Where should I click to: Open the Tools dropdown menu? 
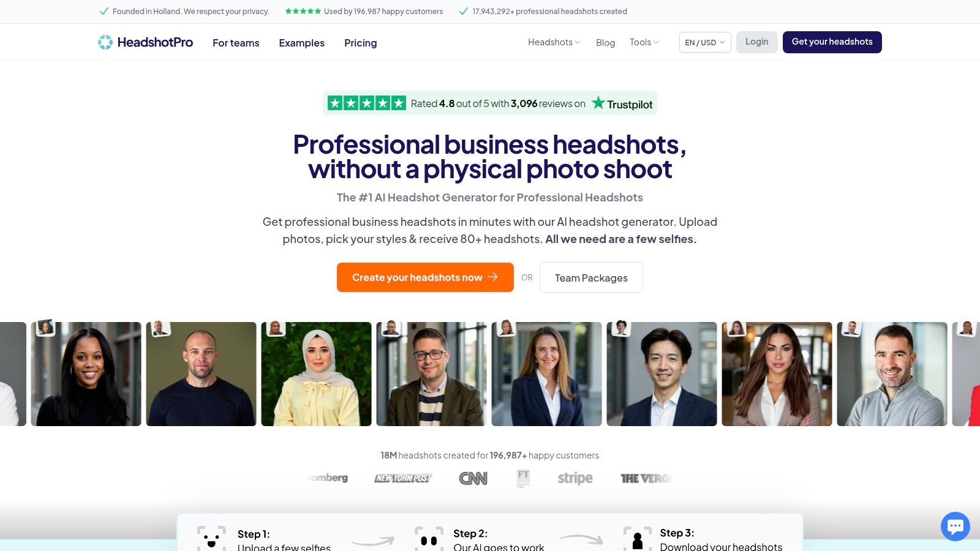[643, 42]
